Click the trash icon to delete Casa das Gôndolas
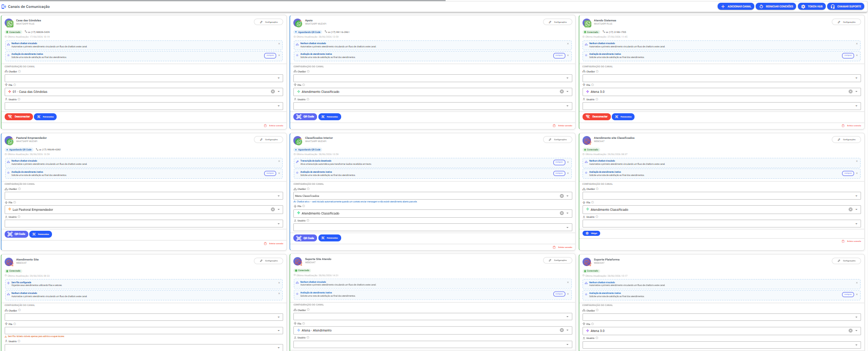 pyautogui.click(x=266, y=125)
